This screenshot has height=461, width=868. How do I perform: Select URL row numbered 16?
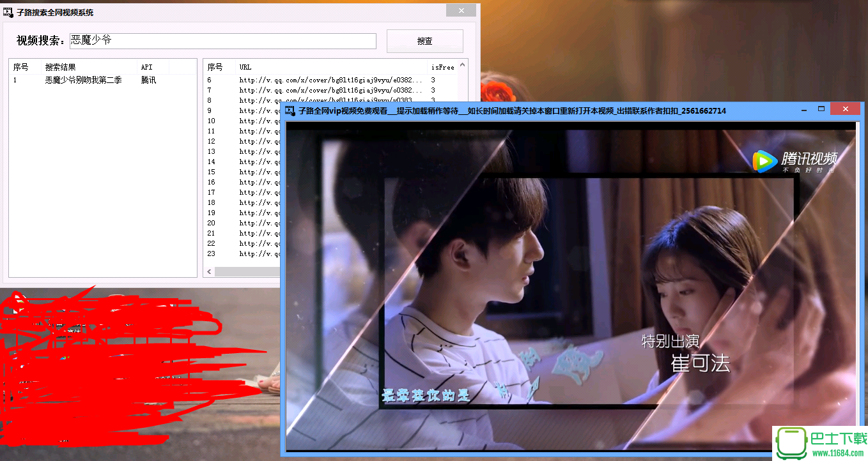click(x=242, y=182)
